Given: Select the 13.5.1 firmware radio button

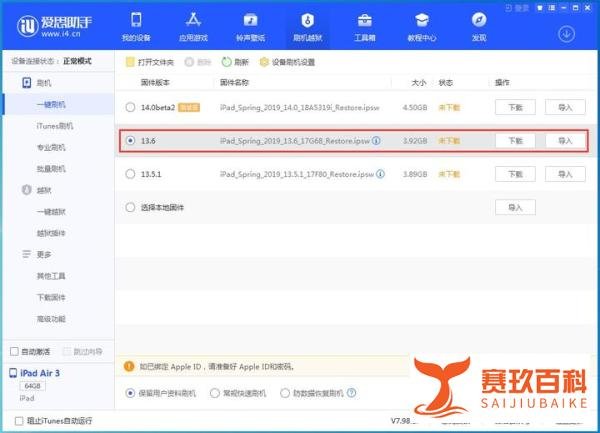Looking at the screenshot, I should (x=130, y=174).
